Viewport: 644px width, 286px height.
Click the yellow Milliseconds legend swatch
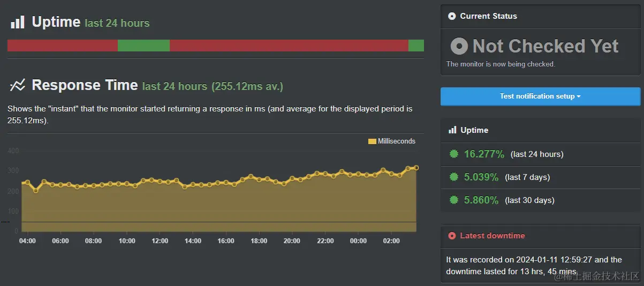coord(372,141)
